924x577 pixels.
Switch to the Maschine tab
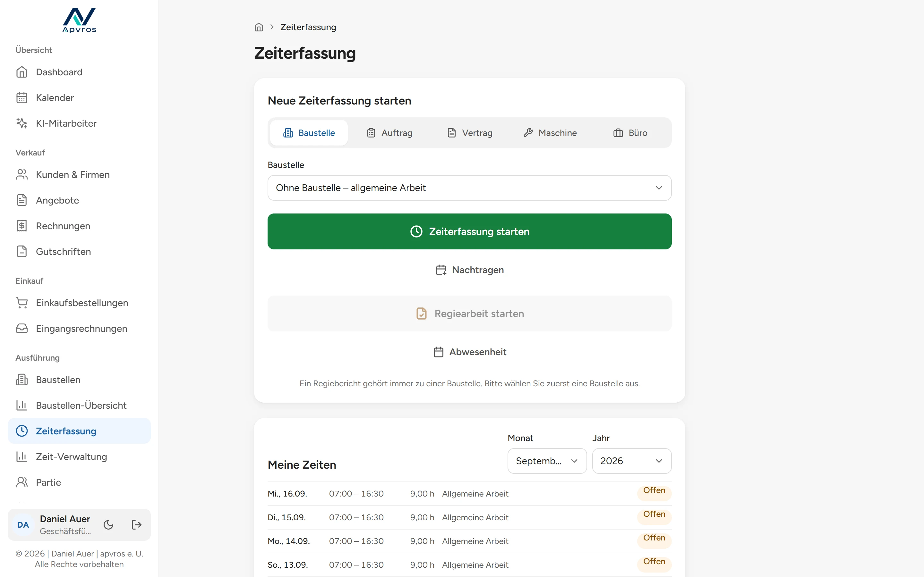[x=550, y=133]
